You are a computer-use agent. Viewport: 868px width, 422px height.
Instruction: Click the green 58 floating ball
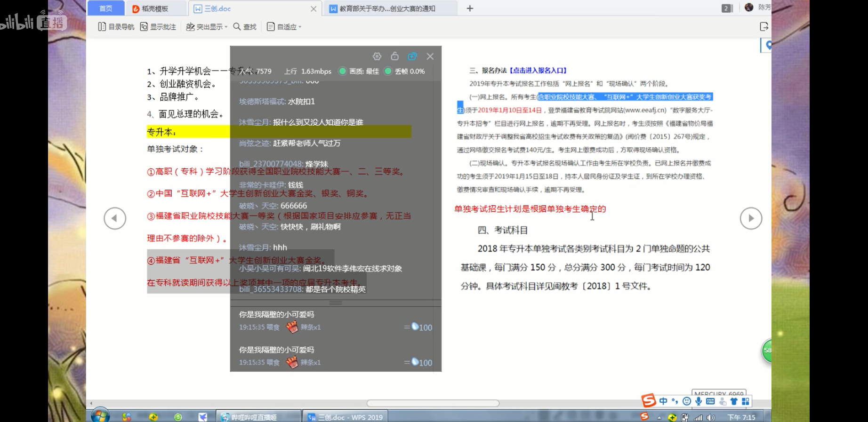(767, 350)
